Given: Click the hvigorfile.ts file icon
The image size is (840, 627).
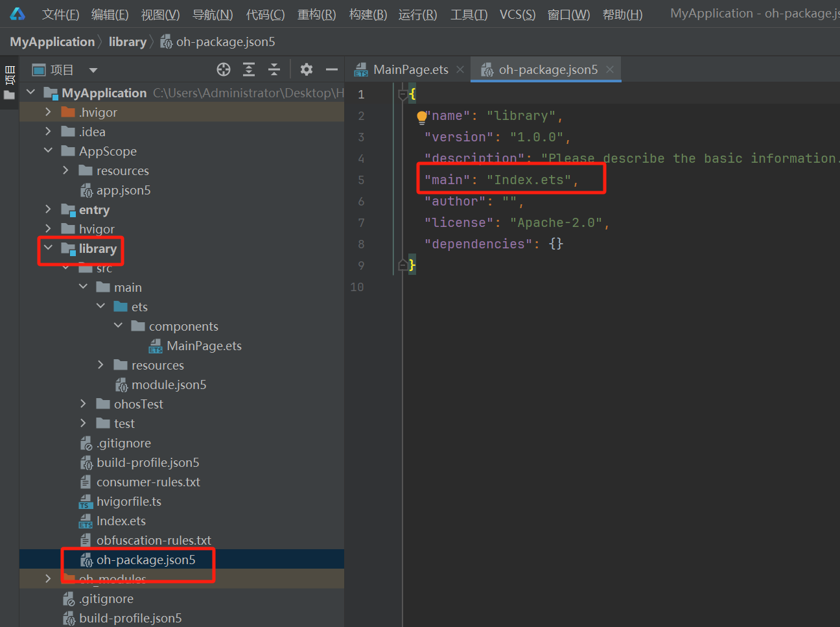Looking at the screenshot, I should coord(86,502).
